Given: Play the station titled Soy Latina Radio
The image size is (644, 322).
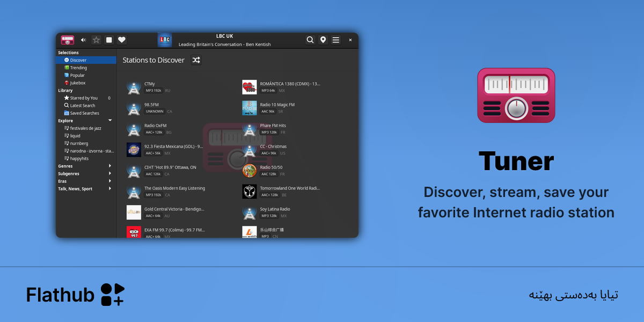Looking at the screenshot, I should click(275, 209).
